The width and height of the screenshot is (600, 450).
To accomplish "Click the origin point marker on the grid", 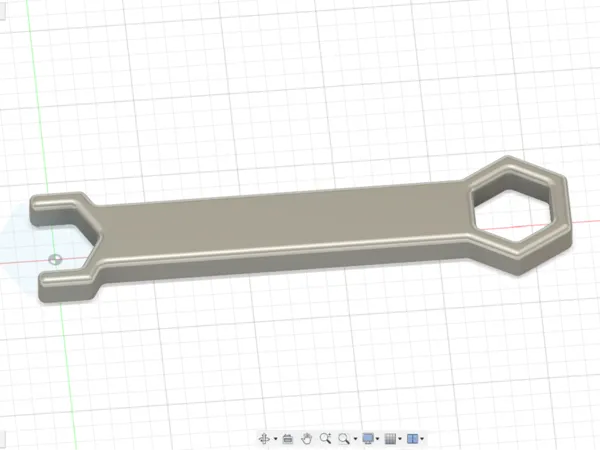I will pyautogui.click(x=55, y=259).
